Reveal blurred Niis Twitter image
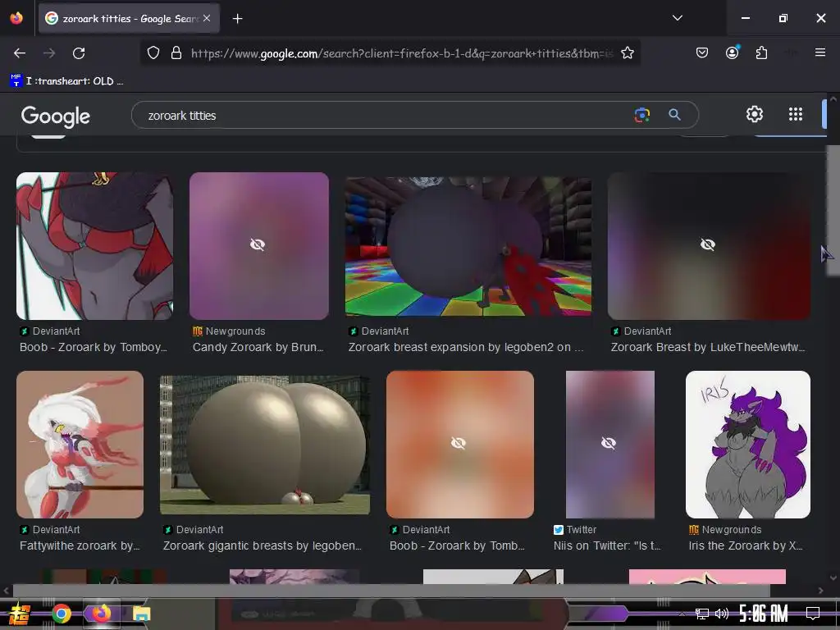 click(609, 444)
